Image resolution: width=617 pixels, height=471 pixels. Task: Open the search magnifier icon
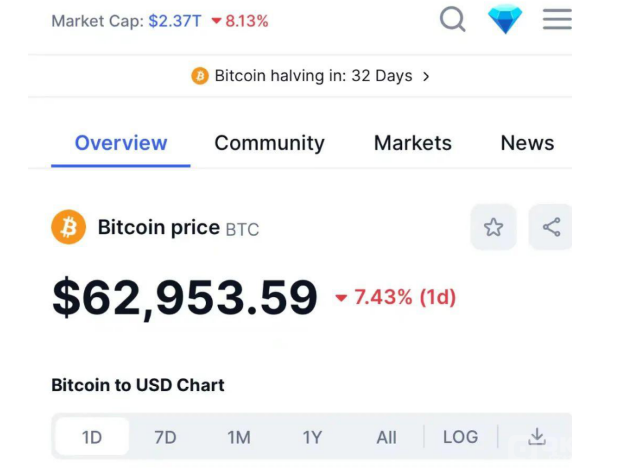[453, 19]
